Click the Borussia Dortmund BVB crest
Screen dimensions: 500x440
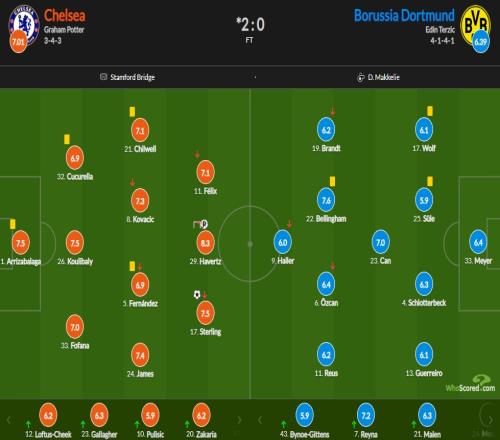click(475, 25)
